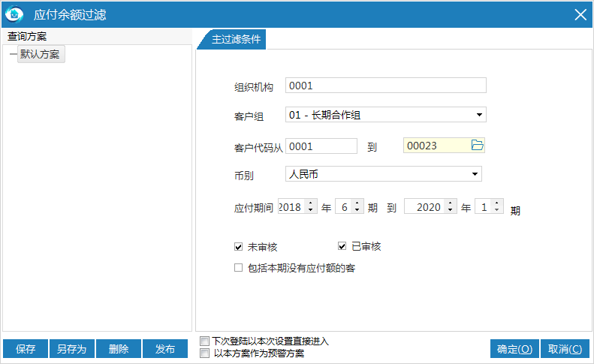This screenshot has height=364, width=594.
Task: Check 以本方案作为预警方案 option
Action: [x=204, y=353]
